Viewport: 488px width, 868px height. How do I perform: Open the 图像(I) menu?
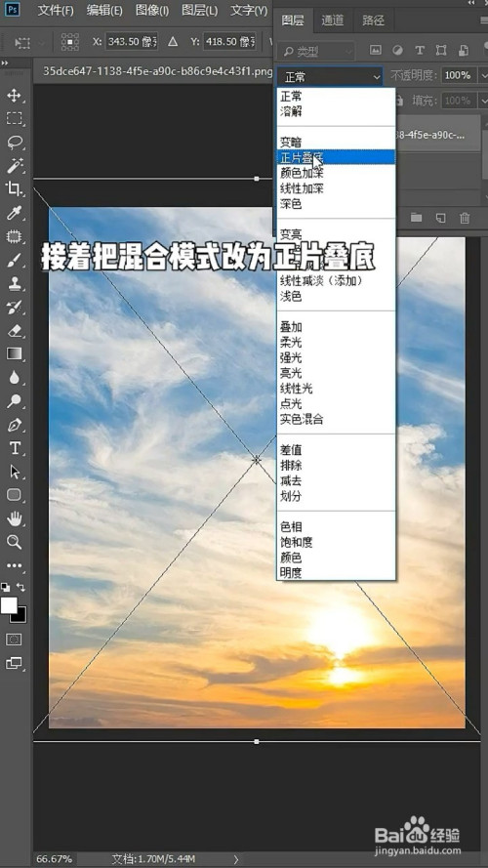(152, 11)
